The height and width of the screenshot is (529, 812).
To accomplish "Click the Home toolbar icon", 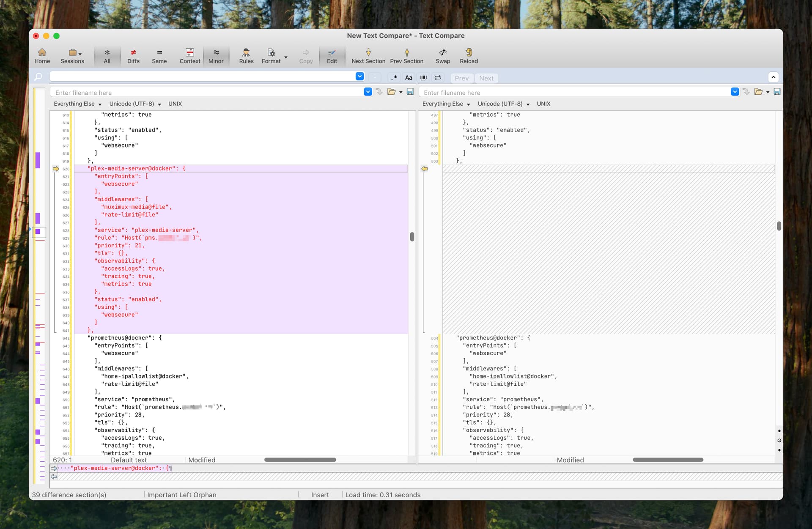I will tap(42, 56).
